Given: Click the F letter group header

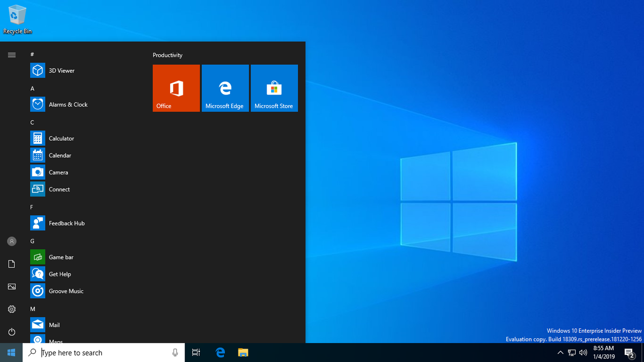Looking at the screenshot, I should [32, 207].
